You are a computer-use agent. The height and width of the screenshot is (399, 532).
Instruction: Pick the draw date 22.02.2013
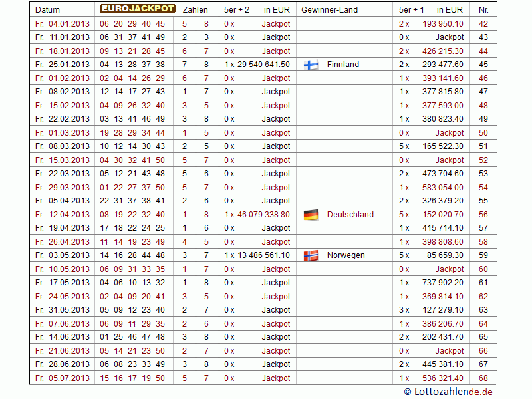(69, 119)
